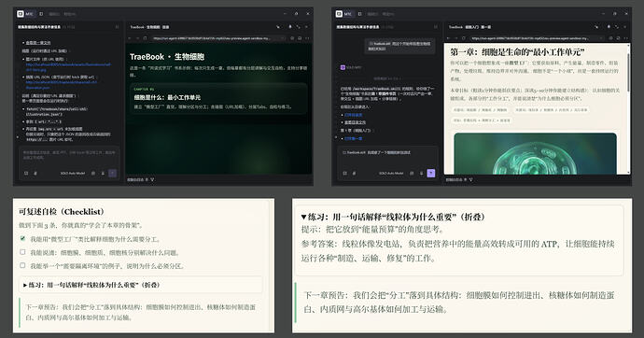
Task: Click the browser forward arrow in the 生物细胞 目录 window
Action: point(137,38)
